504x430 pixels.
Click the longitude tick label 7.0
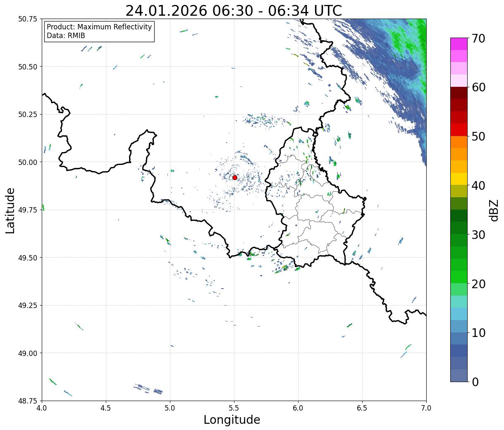426,408
